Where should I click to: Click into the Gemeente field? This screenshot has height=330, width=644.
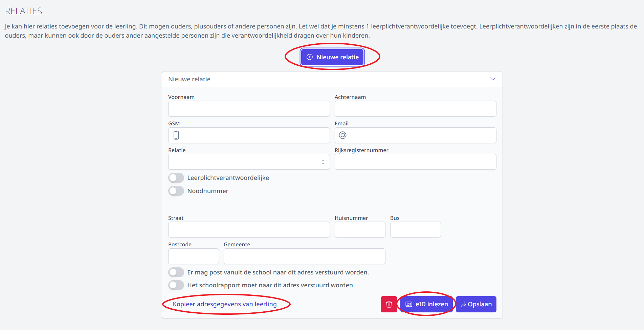pos(305,256)
